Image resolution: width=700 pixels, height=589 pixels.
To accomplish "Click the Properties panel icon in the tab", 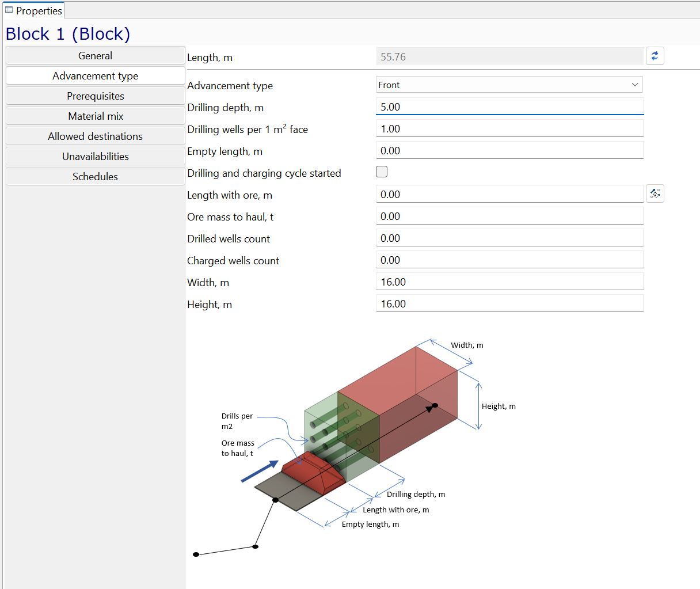I will click(x=9, y=10).
